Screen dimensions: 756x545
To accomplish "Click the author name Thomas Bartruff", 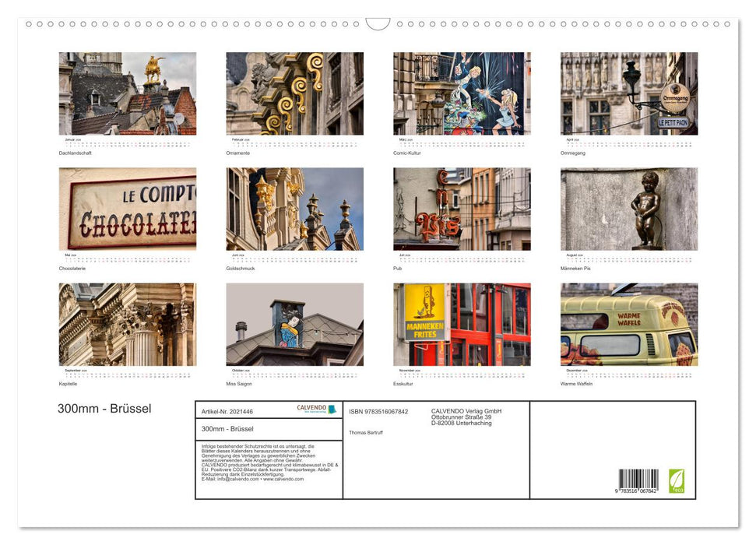I will tap(367, 432).
